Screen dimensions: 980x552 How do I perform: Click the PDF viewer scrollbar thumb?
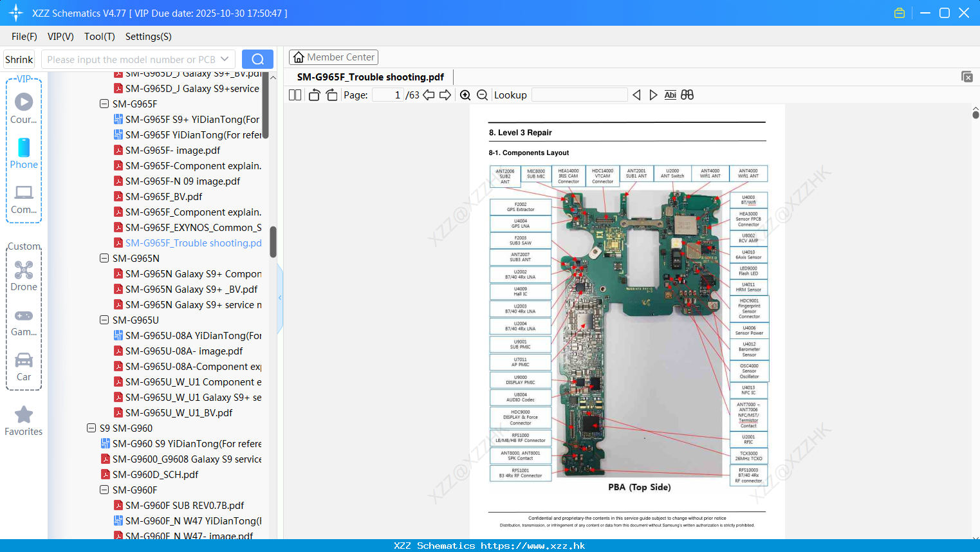[x=975, y=115]
